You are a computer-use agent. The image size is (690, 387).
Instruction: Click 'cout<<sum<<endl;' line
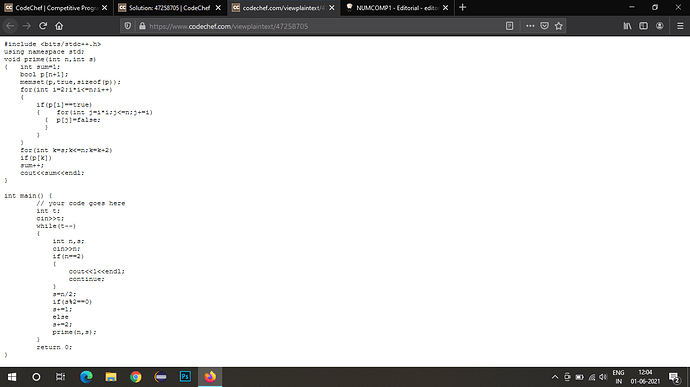[52, 173]
